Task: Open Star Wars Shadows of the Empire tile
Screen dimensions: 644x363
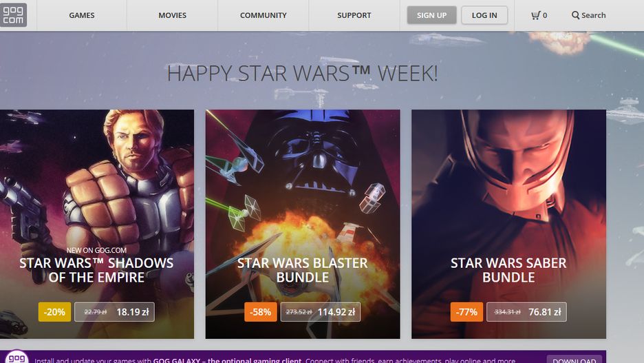Action: click(97, 224)
